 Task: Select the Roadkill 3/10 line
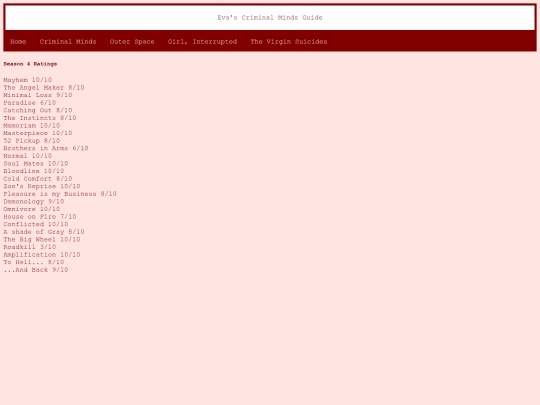tap(30, 247)
